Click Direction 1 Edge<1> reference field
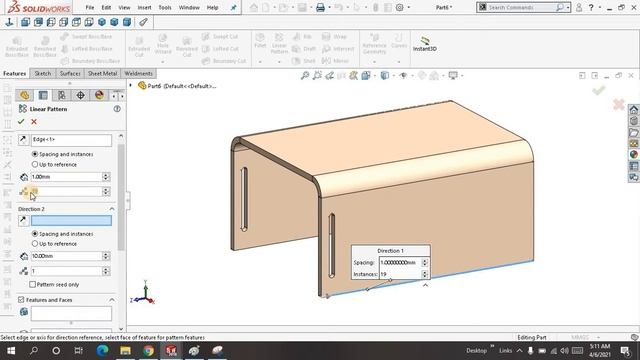The image size is (640, 360). click(71, 140)
